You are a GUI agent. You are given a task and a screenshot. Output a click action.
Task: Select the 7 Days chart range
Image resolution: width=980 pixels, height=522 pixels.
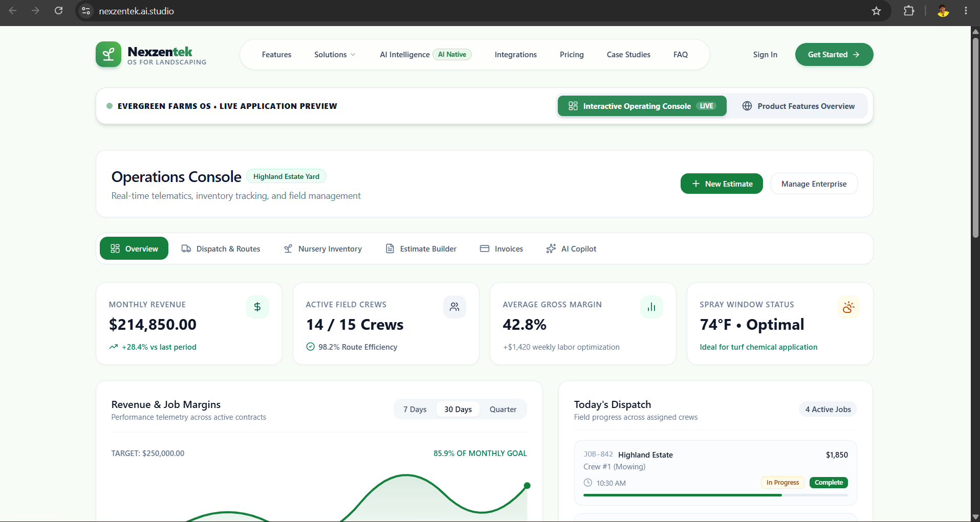[415, 409]
